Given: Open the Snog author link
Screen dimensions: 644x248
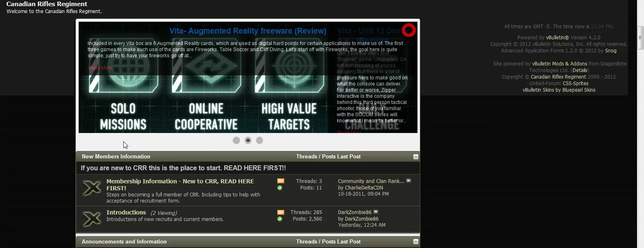Looking at the screenshot, I should point(611,51).
